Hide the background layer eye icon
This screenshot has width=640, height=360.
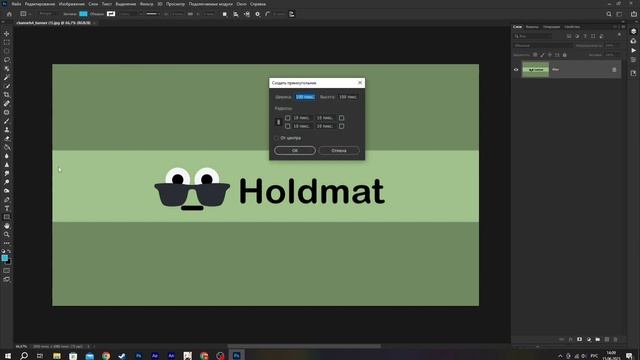tap(516, 70)
